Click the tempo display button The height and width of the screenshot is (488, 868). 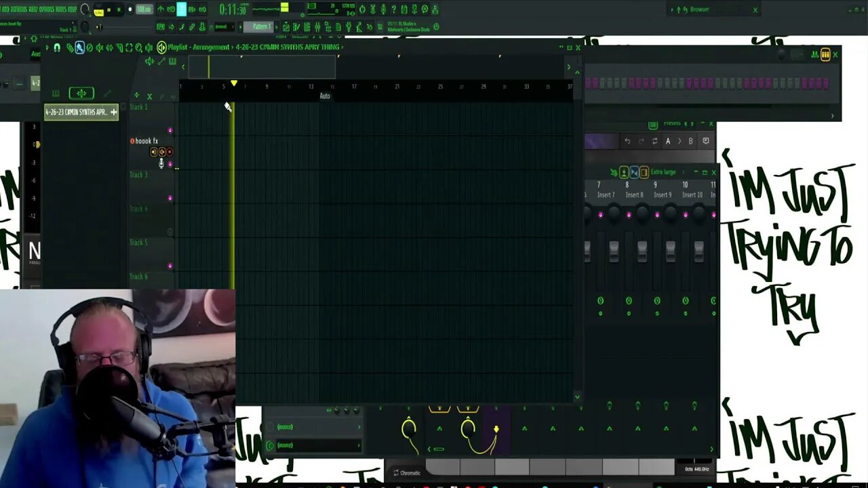(x=144, y=9)
